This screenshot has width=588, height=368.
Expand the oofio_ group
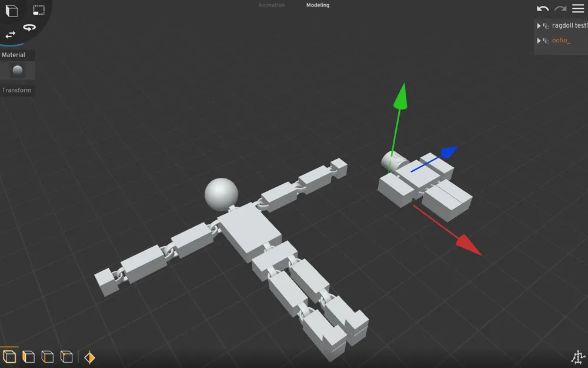539,41
